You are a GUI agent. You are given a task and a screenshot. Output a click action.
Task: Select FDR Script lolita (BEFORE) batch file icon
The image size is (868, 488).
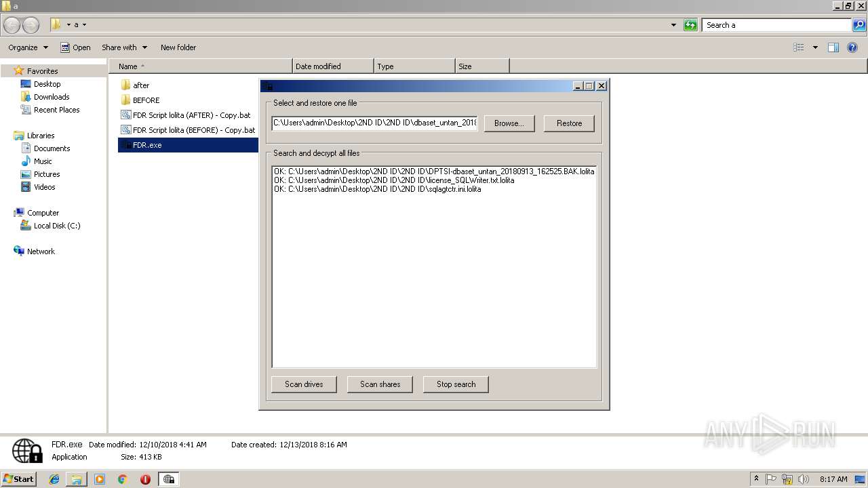[x=125, y=129]
